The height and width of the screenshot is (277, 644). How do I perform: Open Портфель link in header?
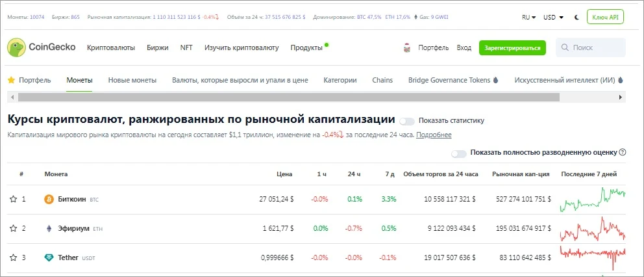433,47
